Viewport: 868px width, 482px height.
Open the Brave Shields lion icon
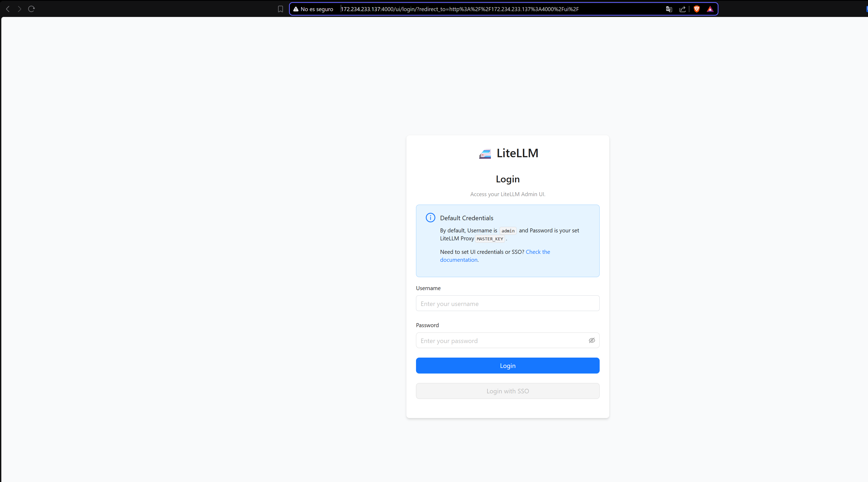697,9
